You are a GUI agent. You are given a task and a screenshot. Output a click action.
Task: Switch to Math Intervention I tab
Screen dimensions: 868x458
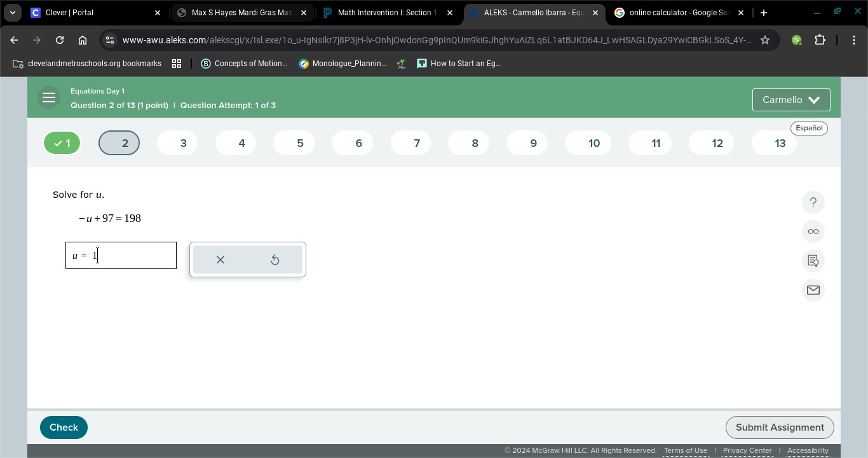(x=388, y=13)
